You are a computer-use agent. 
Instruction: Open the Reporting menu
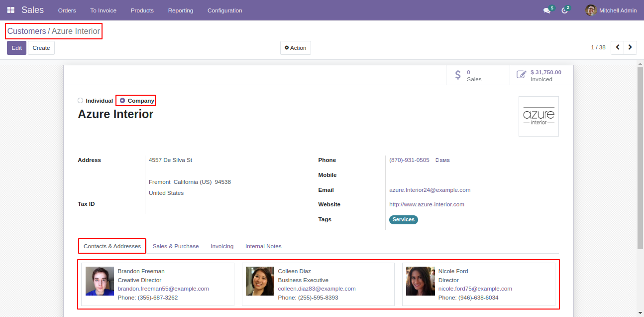(x=181, y=10)
